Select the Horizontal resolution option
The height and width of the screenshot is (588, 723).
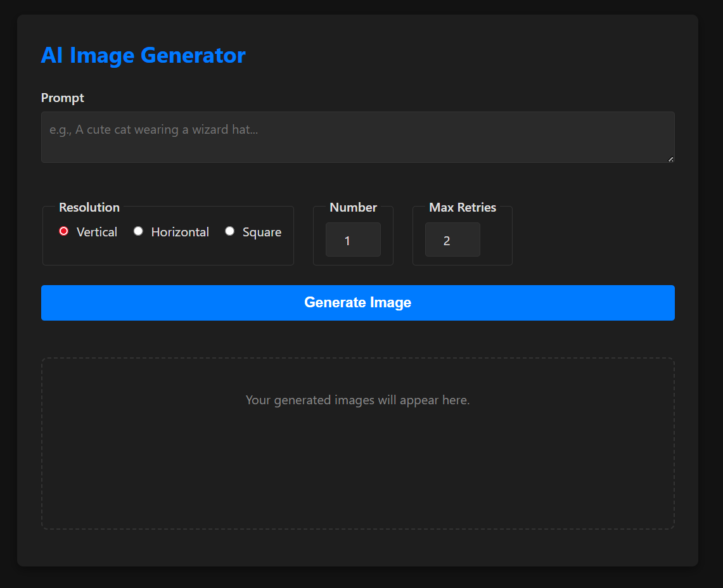[138, 231]
